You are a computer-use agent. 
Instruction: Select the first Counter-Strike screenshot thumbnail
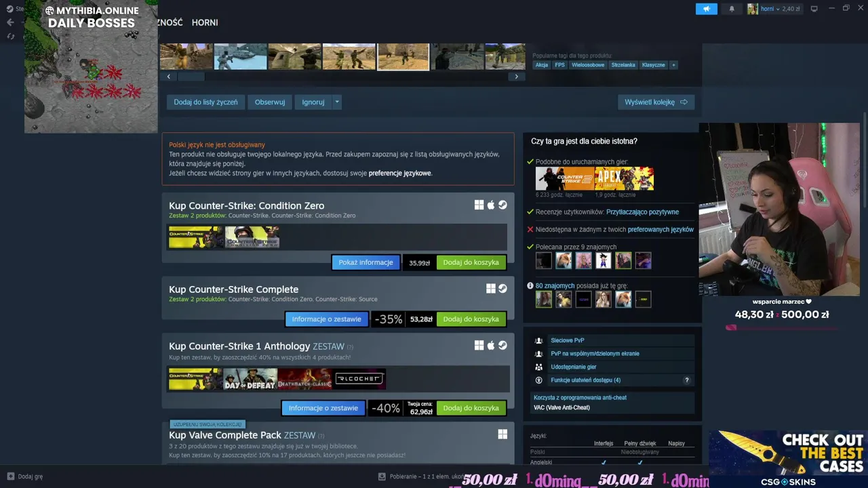[186, 56]
